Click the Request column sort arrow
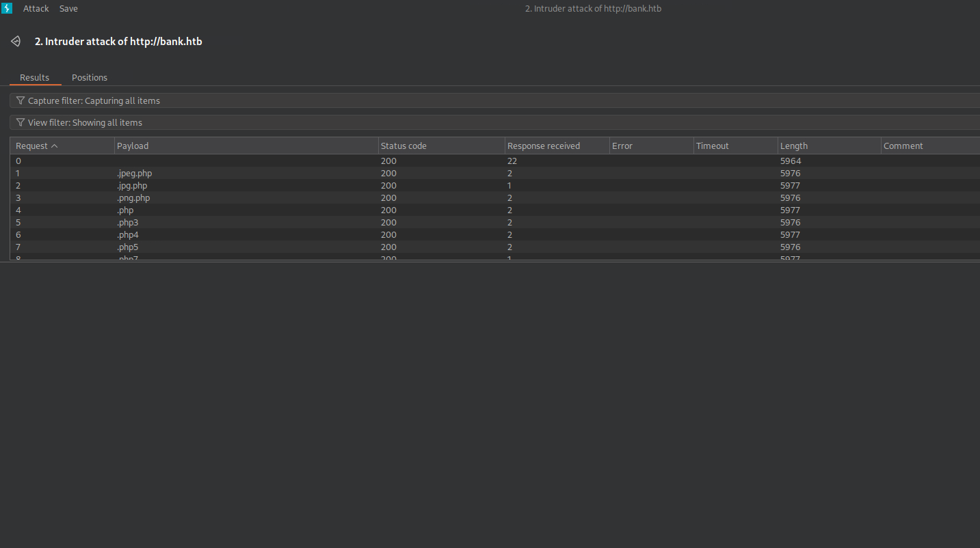This screenshot has width=980, height=548. 55,146
